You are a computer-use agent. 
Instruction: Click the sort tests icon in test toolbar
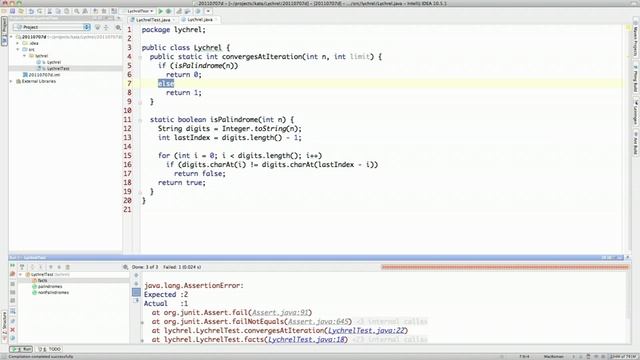(x=22, y=267)
